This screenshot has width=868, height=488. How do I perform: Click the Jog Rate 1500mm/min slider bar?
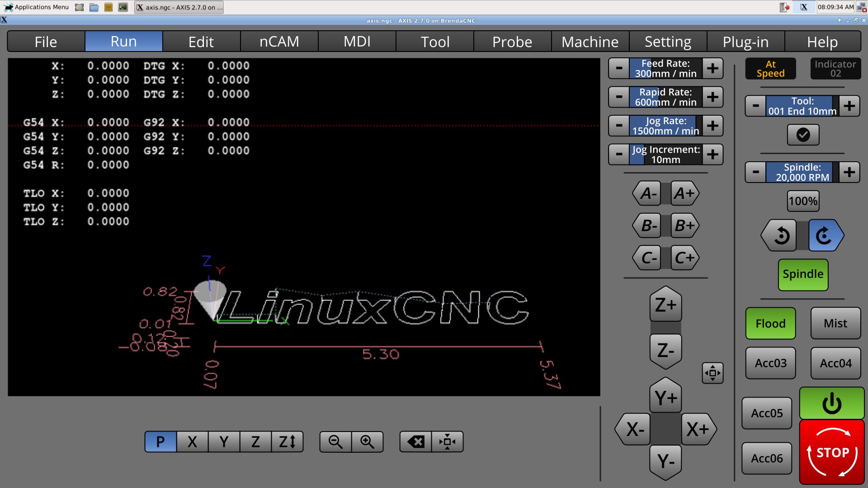666,126
